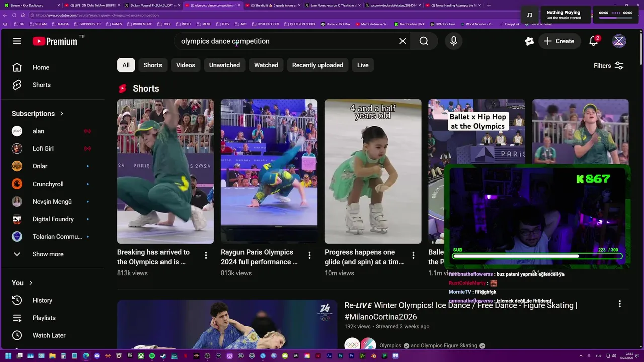Open Steam from the taskbar
This screenshot has width=644, height=362.
pos(163,356)
